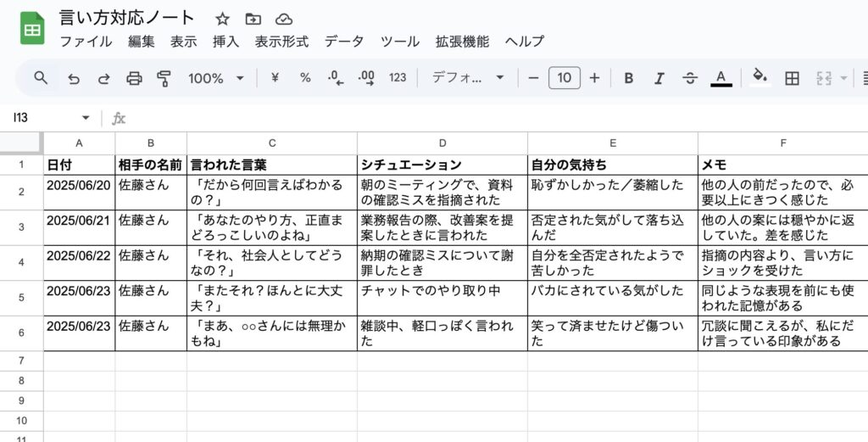The image size is (868, 442).
Task: Open the 123 number format menu
Action: pos(398,78)
